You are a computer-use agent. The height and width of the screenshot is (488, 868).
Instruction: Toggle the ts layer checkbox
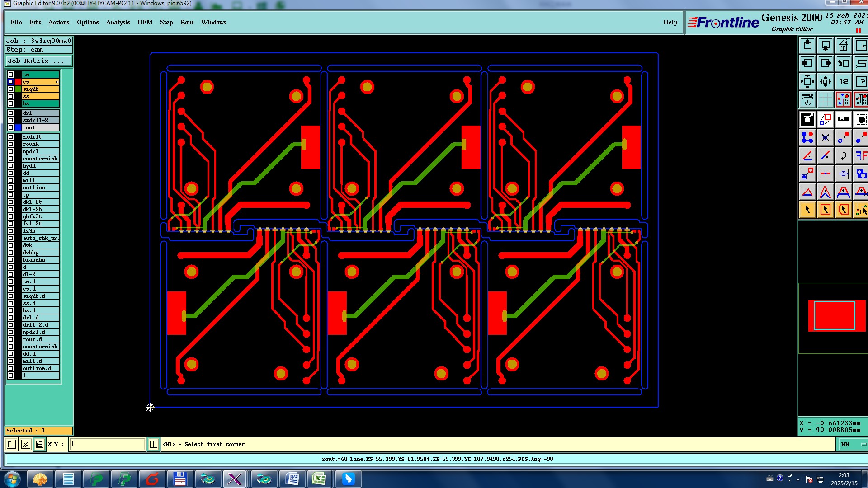click(11, 75)
